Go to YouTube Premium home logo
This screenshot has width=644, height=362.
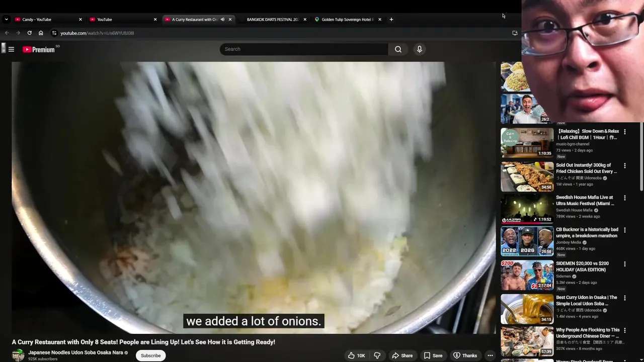(x=39, y=49)
